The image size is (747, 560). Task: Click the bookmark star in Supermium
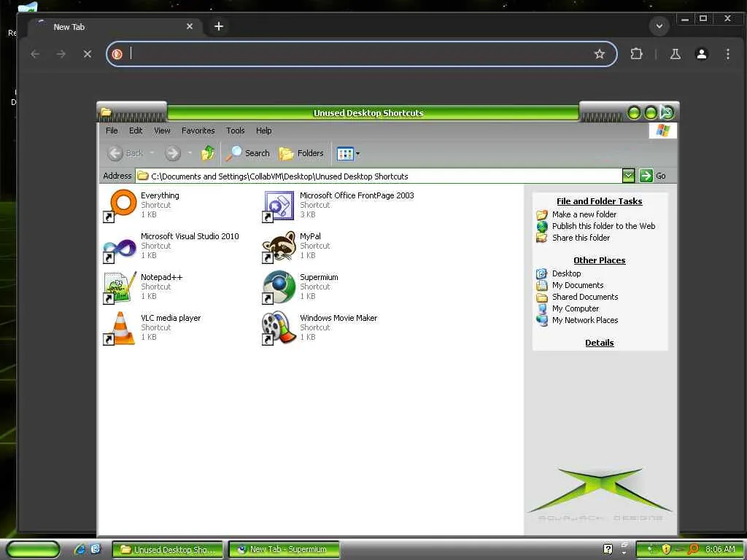click(600, 54)
